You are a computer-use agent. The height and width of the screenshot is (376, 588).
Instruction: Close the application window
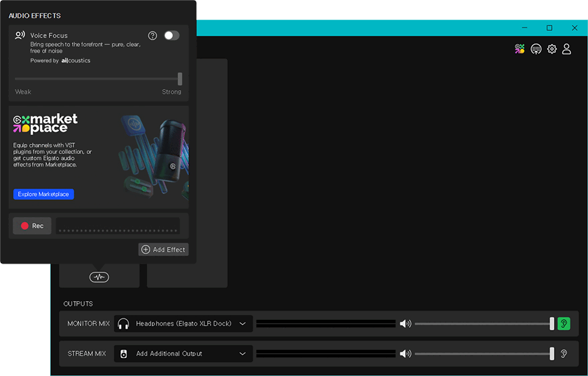point(575,28)
